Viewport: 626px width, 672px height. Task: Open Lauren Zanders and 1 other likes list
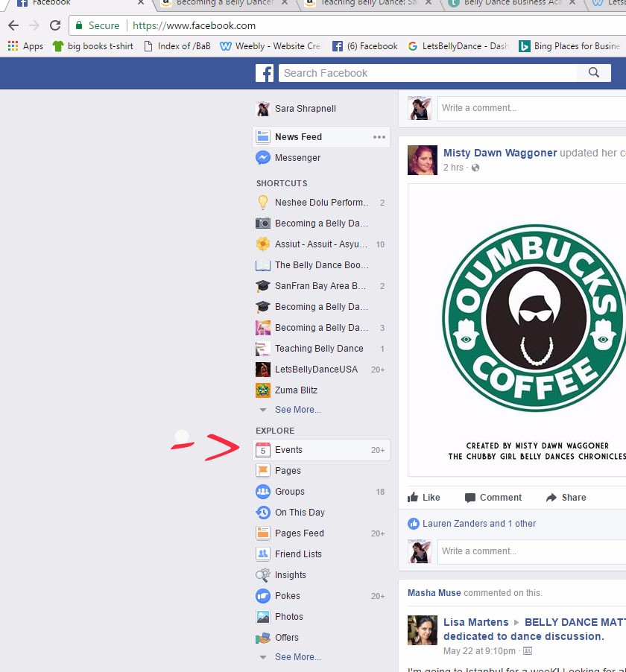pyautogui.click(x=479, y=523)
